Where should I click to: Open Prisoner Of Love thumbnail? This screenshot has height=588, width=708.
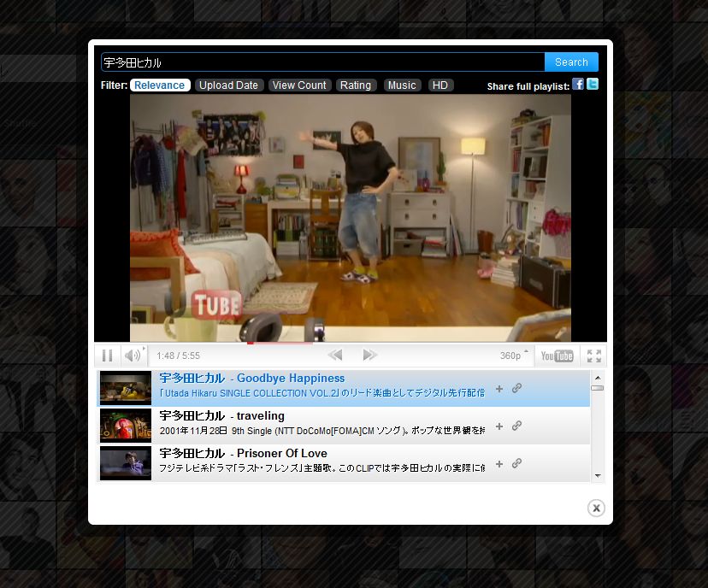[126, 463]
